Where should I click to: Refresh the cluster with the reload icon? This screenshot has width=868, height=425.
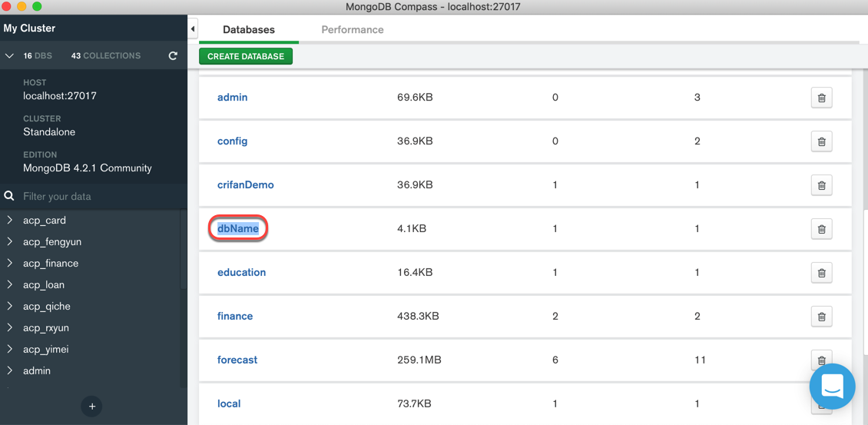click(x=173, y=56)
